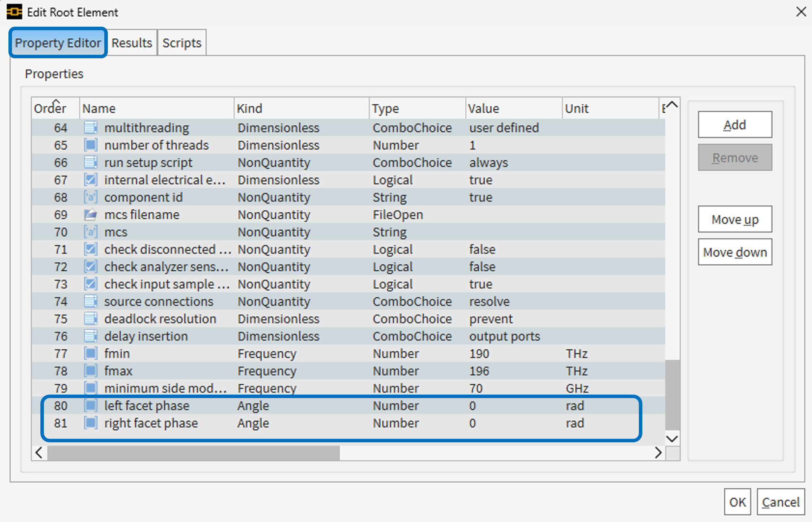Viewport: 812px width, 522px height.
Task: Click the Remove button
Action: [735, 158]
